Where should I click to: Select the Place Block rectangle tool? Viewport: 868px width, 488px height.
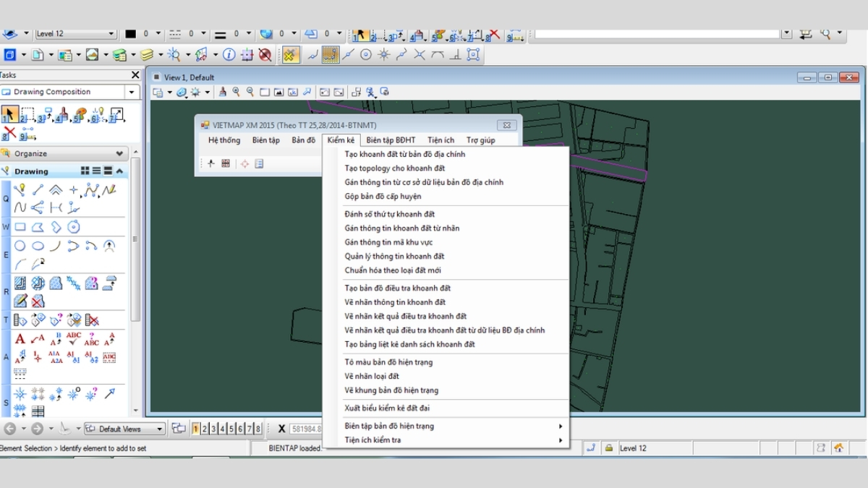[x=20, y=227]
